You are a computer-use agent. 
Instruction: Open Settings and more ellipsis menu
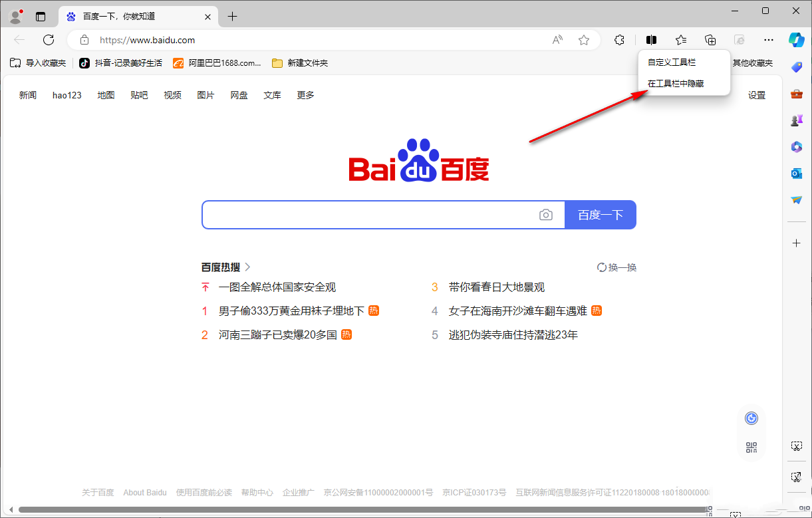(769, 40)
